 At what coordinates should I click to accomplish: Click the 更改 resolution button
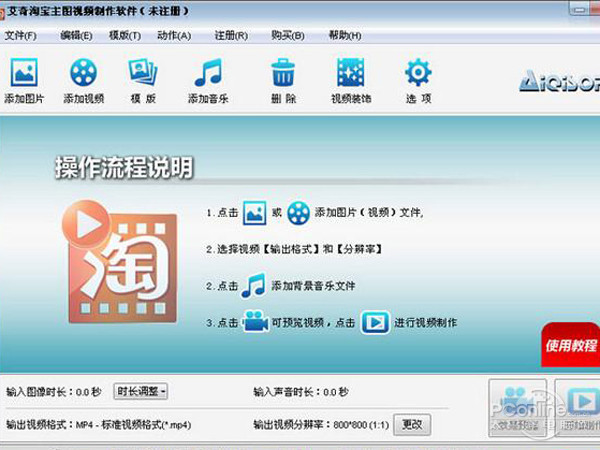click(x=412, y=424)
